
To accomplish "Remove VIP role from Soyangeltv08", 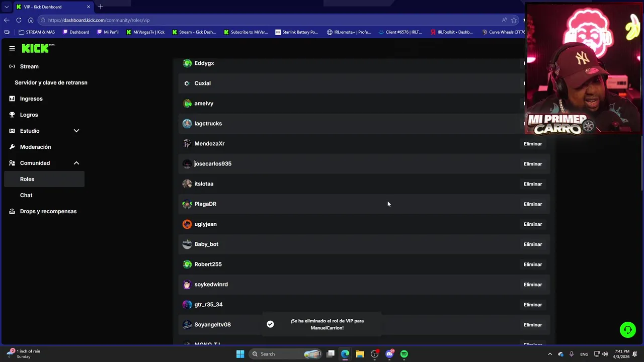I will click(532, 325).
